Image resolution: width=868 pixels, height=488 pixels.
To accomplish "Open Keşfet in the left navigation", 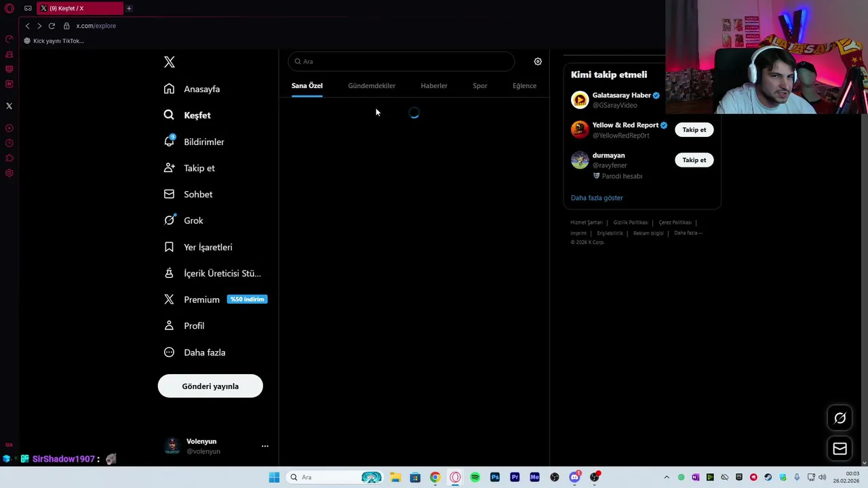I will (x=187, y=115).
